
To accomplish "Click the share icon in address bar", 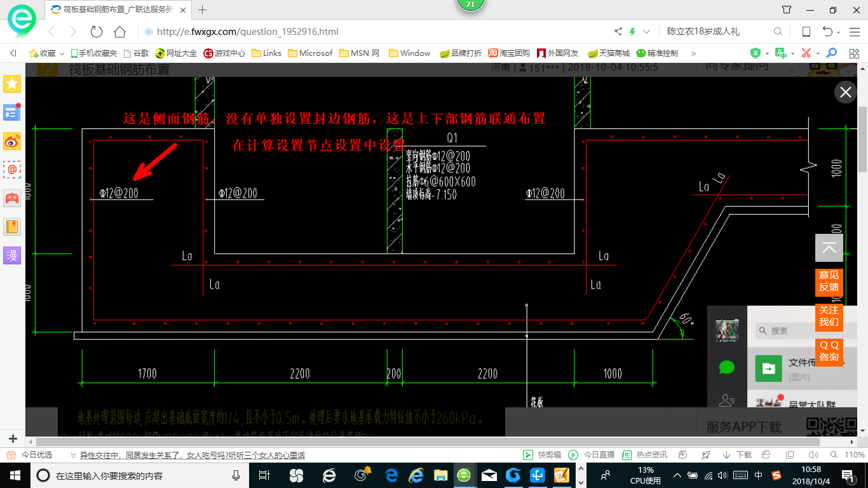I will point(618,32).
